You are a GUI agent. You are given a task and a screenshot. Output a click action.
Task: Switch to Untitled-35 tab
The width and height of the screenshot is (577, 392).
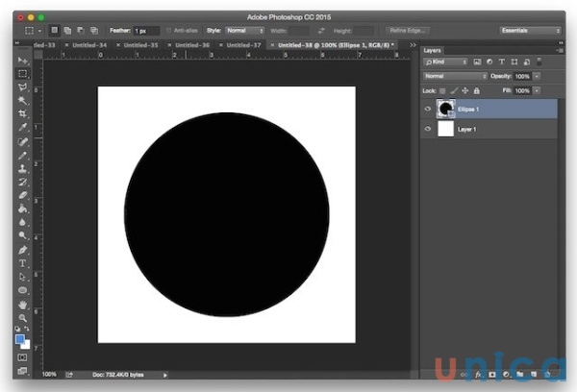point(140,45)
